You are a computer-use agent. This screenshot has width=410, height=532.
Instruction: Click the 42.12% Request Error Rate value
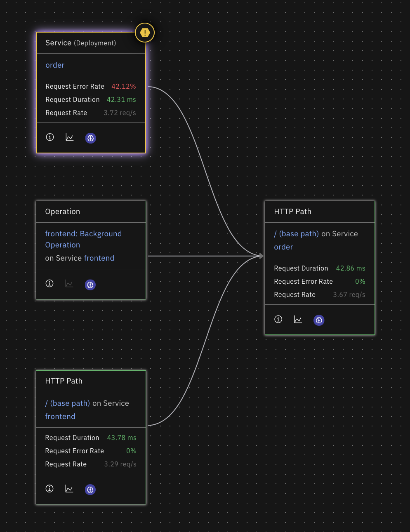[x=123, y=86]
